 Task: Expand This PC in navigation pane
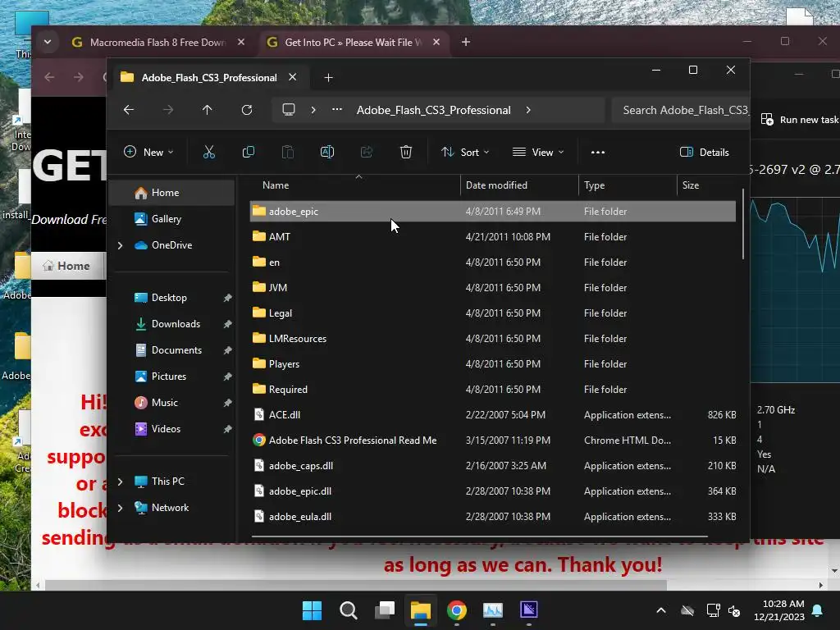coord(120,482)
